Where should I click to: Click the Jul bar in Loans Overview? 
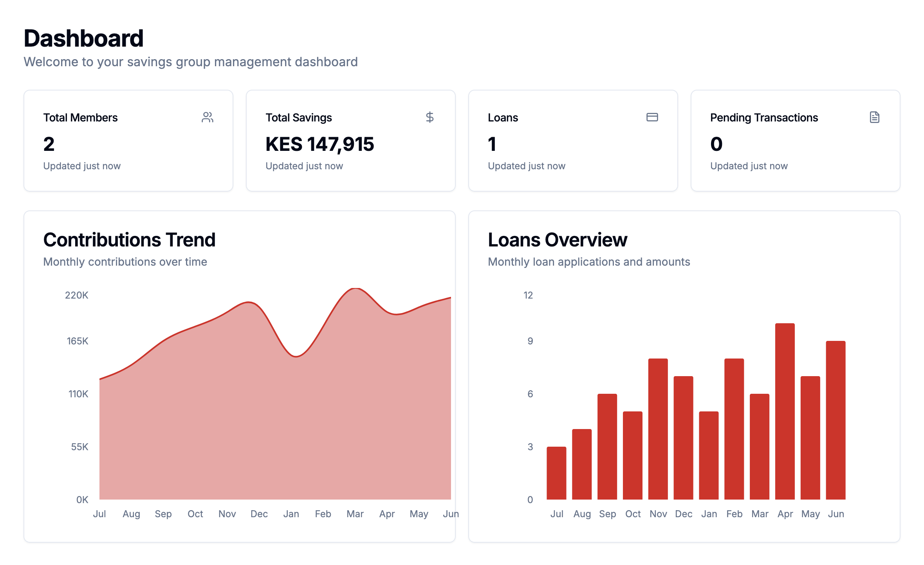pos(556,473)
